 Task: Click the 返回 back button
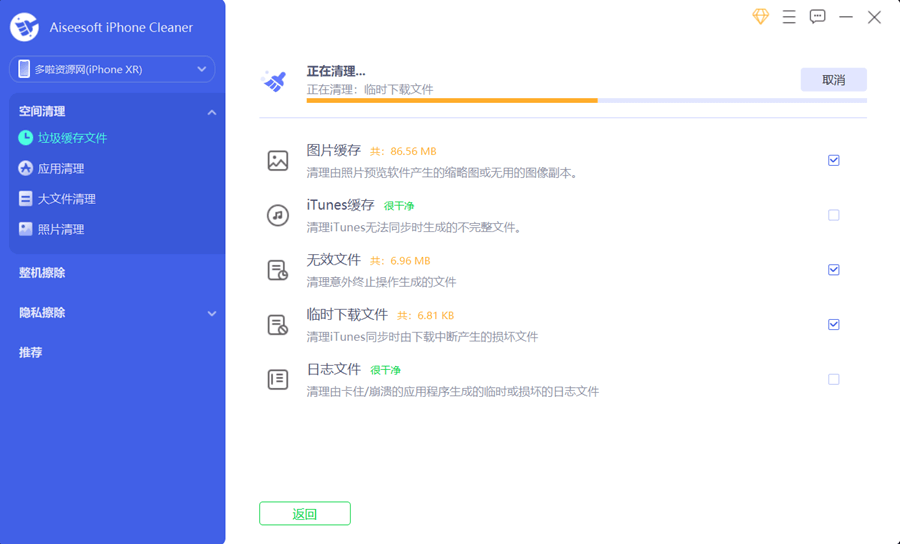tap(305, 514)
